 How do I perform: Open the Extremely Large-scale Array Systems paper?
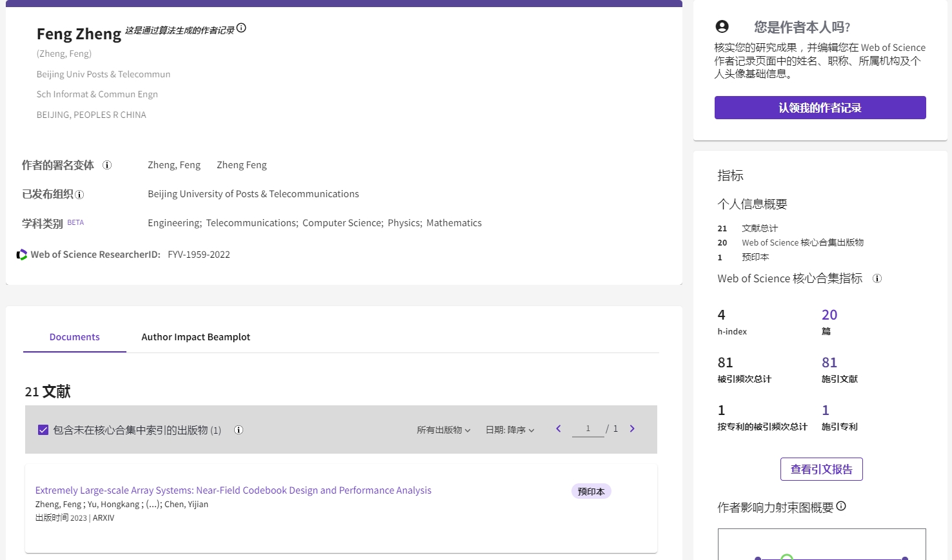click(233, 490)
